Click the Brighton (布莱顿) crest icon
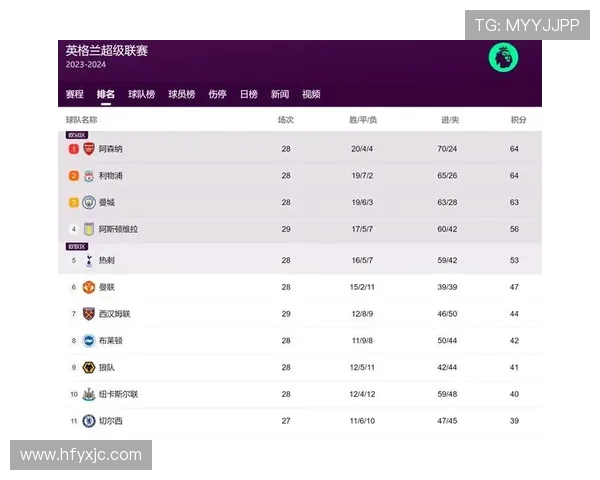The image size is (600, 480). [89, 341]
